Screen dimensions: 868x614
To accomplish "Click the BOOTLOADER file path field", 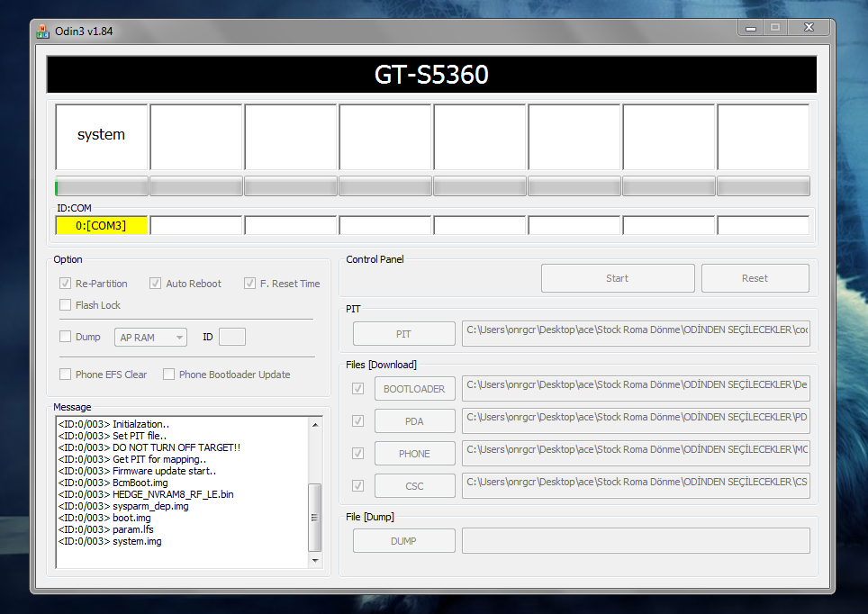I will click(x=636, y=388).
